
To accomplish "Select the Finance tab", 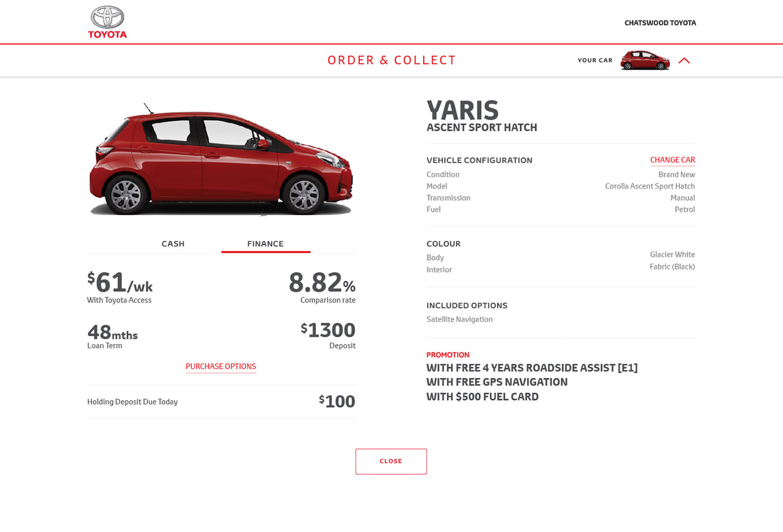I will pos(265,244).
